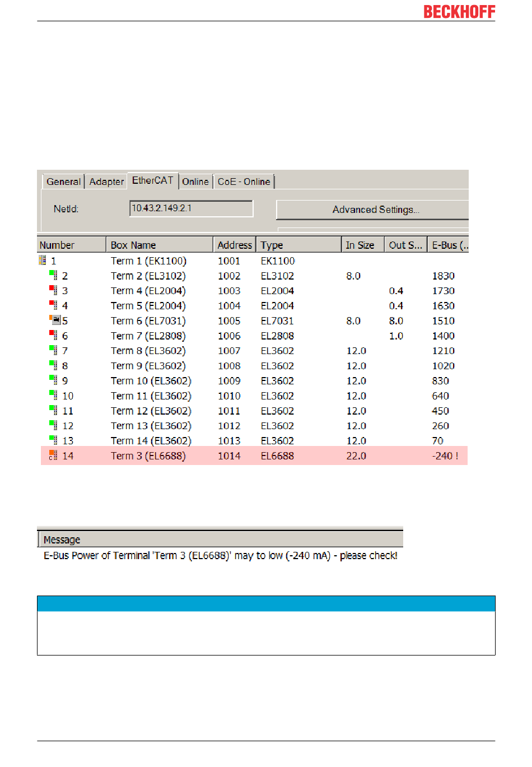This screenshot has height=767, width=532.
Task: Sort by the In Size column header
Action: coord(363,245)
